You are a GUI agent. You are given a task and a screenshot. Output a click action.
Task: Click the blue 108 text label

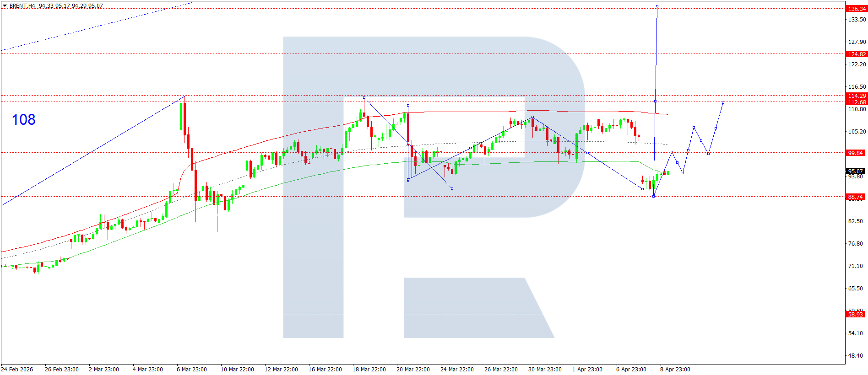click(23, 120)
